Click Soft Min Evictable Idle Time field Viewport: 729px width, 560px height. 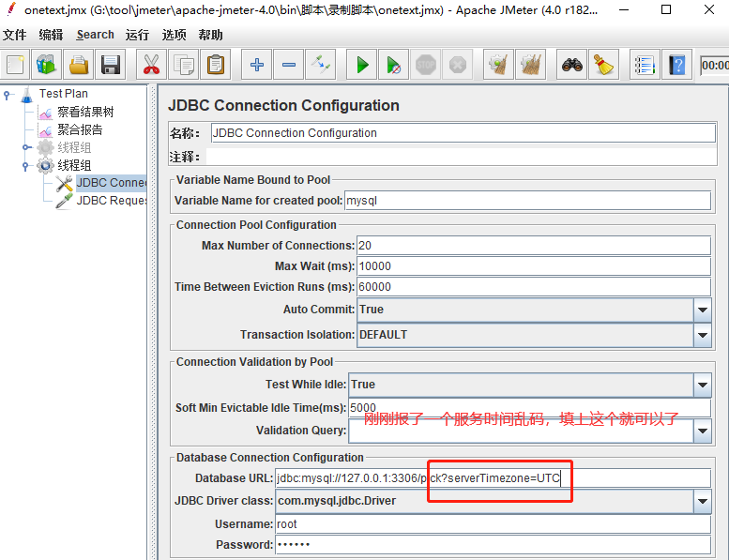point(529,407)
